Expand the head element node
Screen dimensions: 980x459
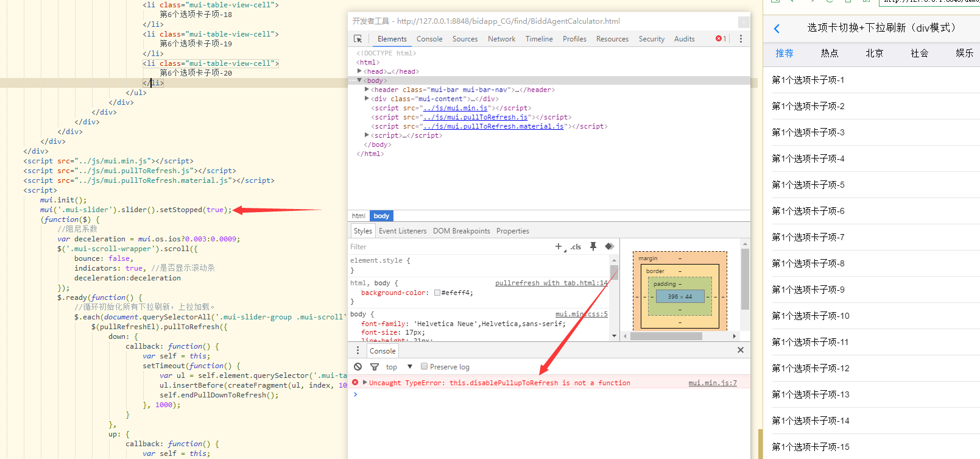pyautogui.click(x=360, y=71)
